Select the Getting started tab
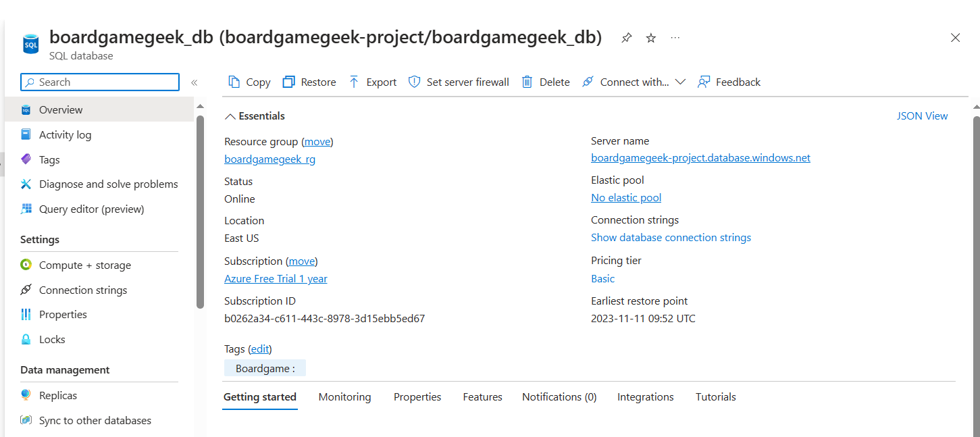 (260, 397)
